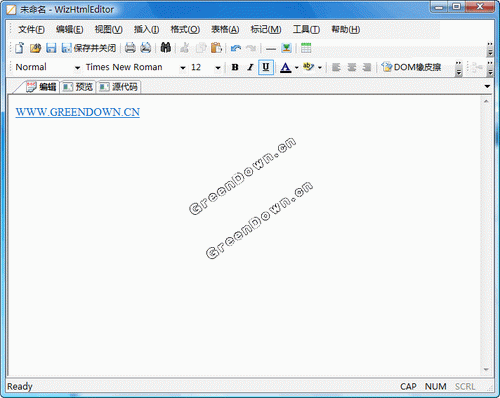Open the 工具(T) menu
This screenshot has height=398, width=500.
(x=306, y=30)
